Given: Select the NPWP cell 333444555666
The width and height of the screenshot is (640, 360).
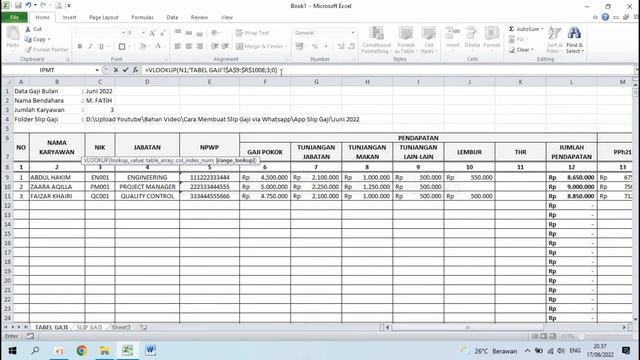Looking at the screenshot, I should pyautogui.click(x=209, y=196).
